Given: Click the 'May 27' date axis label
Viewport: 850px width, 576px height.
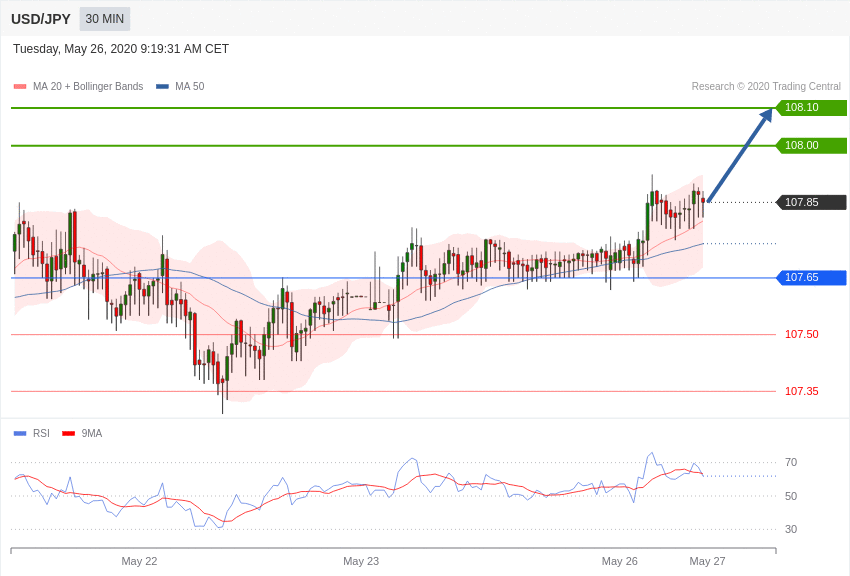Looking at the screenshot, I should pyautogui.click(x=707, y=561).
